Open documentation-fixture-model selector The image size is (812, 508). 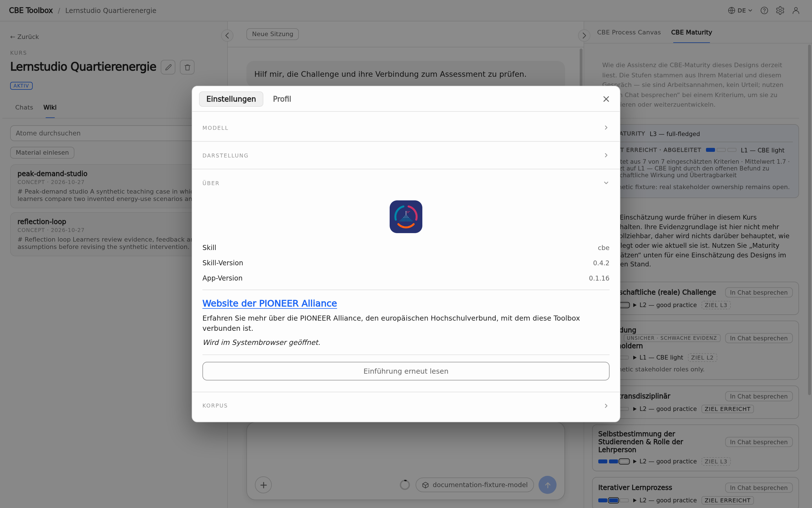tap(475, 485)
